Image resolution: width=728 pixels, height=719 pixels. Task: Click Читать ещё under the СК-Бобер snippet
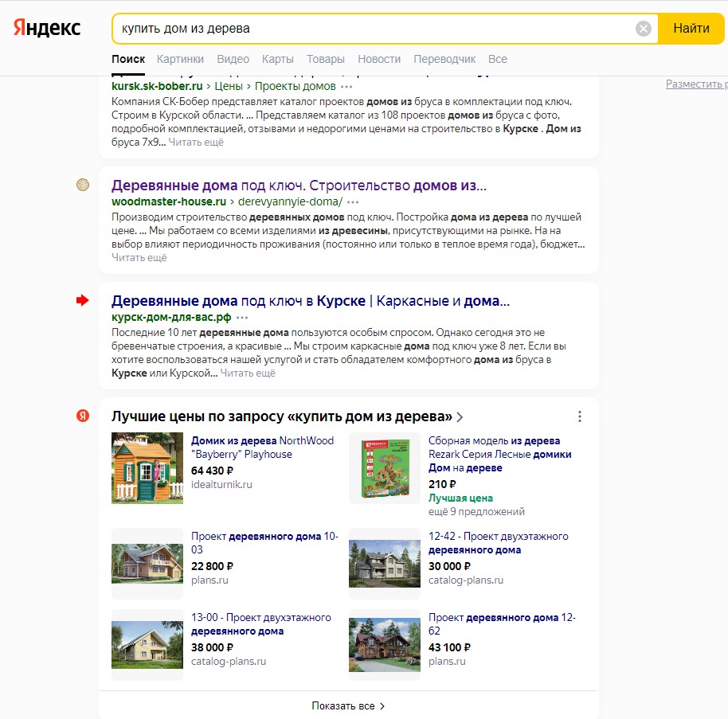pos(196,142)
